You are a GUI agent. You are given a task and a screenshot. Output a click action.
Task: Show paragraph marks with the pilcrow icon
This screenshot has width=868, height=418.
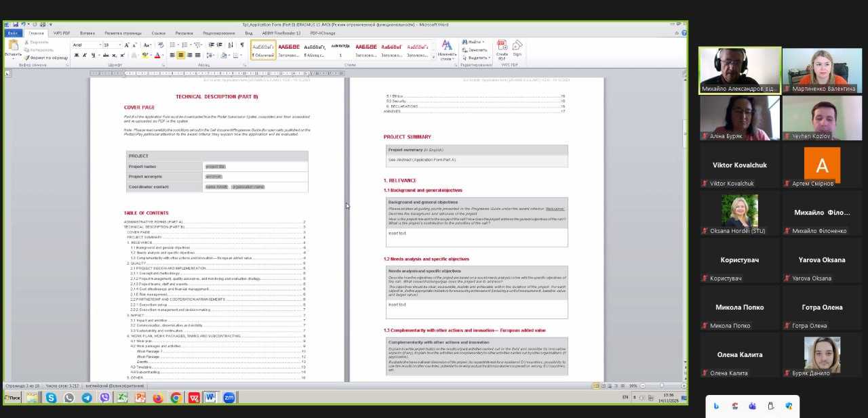coord(242,45)
